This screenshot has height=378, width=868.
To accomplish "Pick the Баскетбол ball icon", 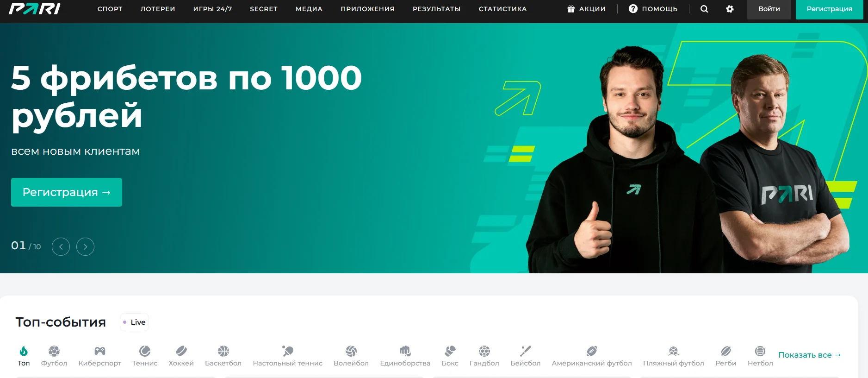I will pyautogui.click(x=223, y=351).
